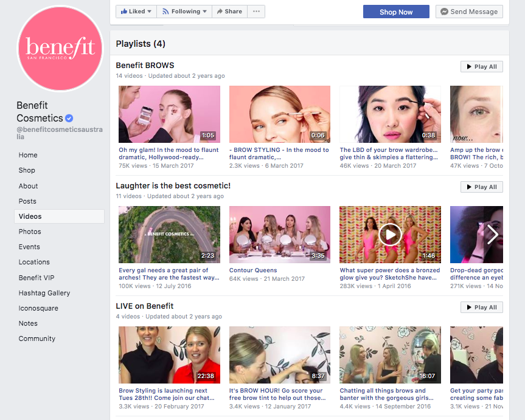Image resolution: width=525 pixels, height=420 pixels.
Task: Open the 2:23 aerial road video thumbnail
Action: 169,235
